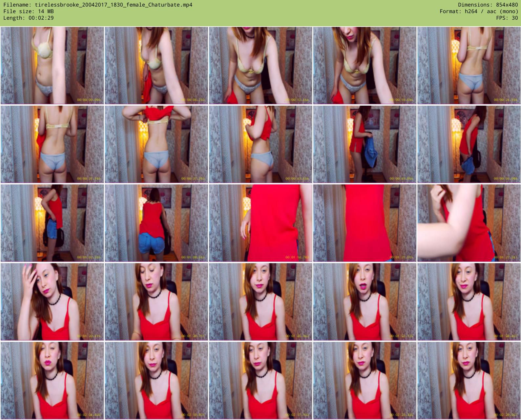Select the second thumbnail in the top row

pyautogui.click(x=156, y=66)
